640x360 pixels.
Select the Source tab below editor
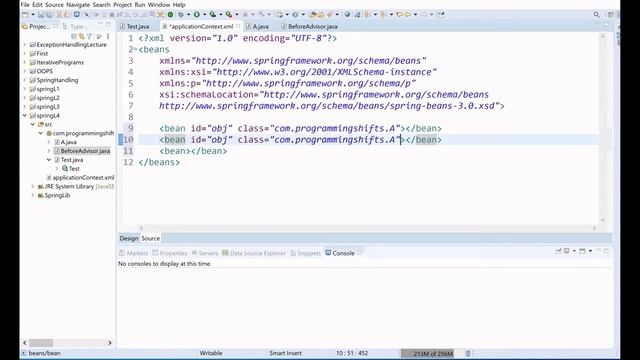(x=151, y=238)
